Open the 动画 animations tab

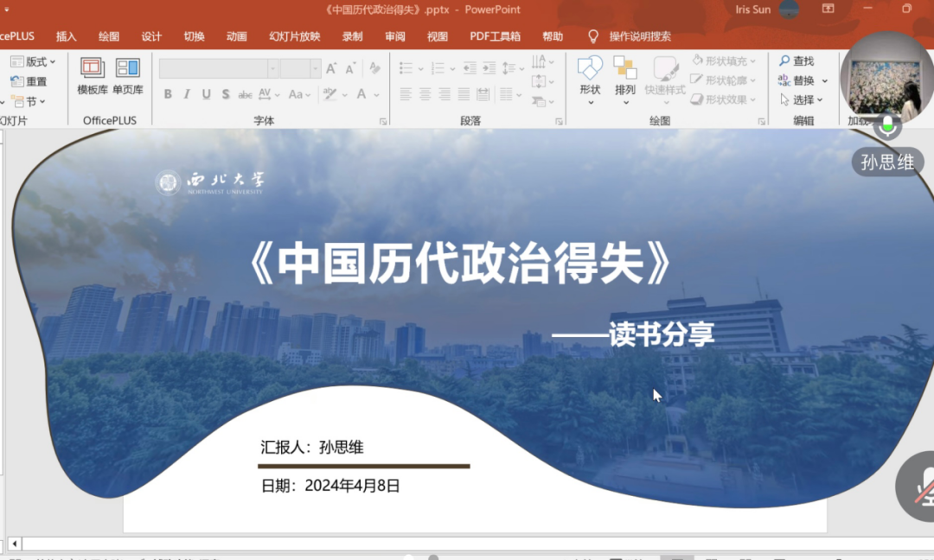point(236,36)
